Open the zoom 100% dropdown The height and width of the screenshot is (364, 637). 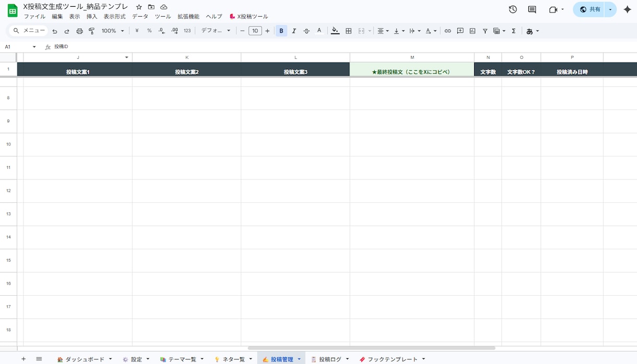(113, 31)
